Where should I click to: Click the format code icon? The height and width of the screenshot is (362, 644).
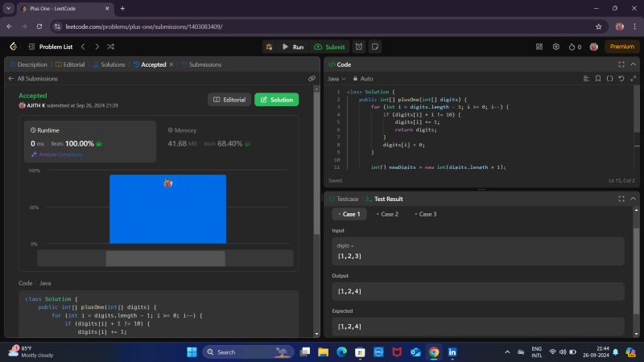click(x=586, y=79)
